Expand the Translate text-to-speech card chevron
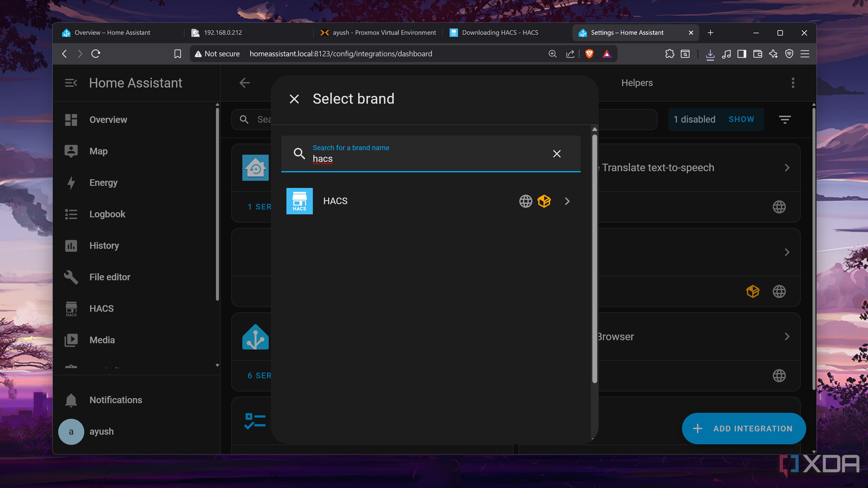This screenshot has height=488, width=868. 787,168
